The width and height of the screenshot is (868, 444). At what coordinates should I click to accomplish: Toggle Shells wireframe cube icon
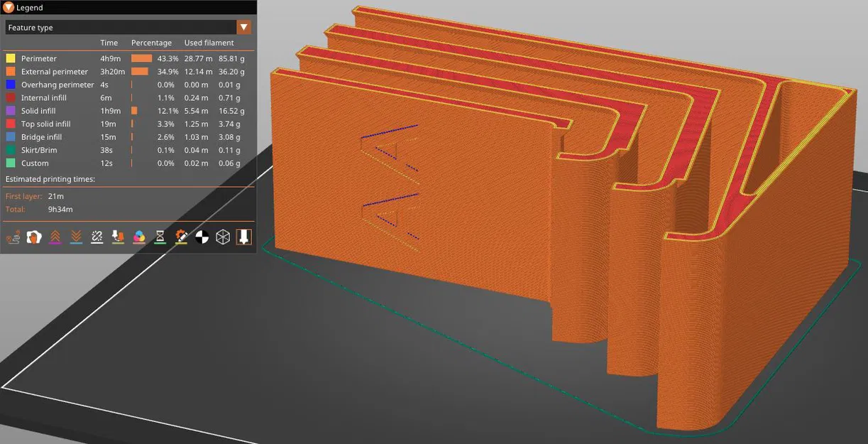pos(223,237)
